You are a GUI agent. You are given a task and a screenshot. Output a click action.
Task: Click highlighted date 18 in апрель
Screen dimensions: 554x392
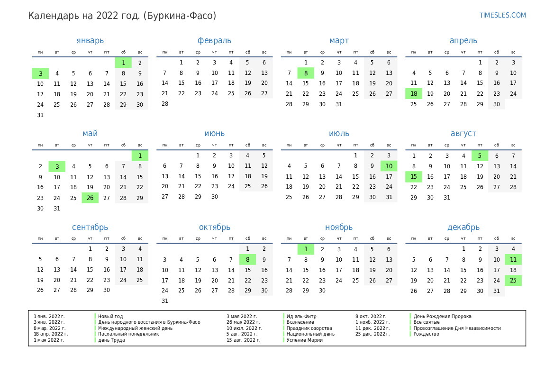click(414, 94)
